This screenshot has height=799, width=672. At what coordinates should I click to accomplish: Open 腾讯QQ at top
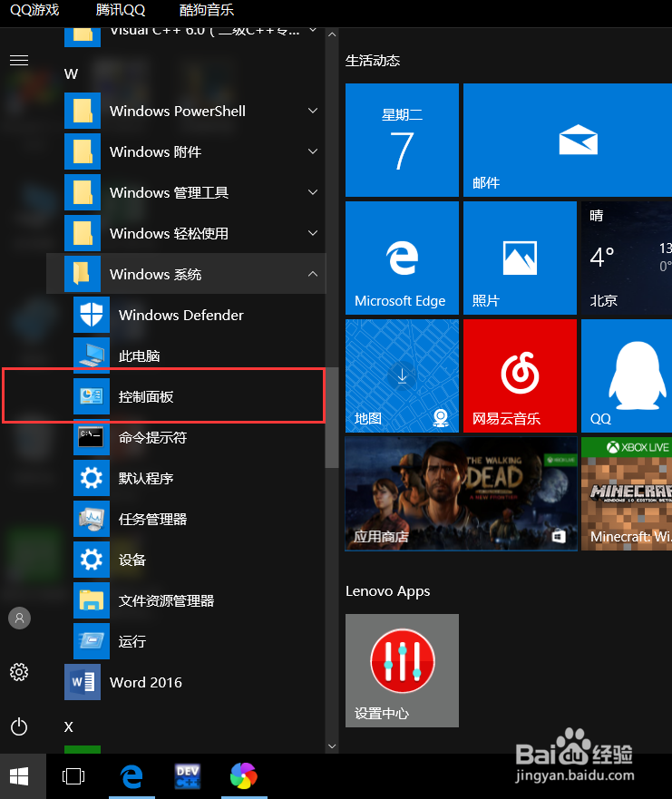[x=121, y=10]
